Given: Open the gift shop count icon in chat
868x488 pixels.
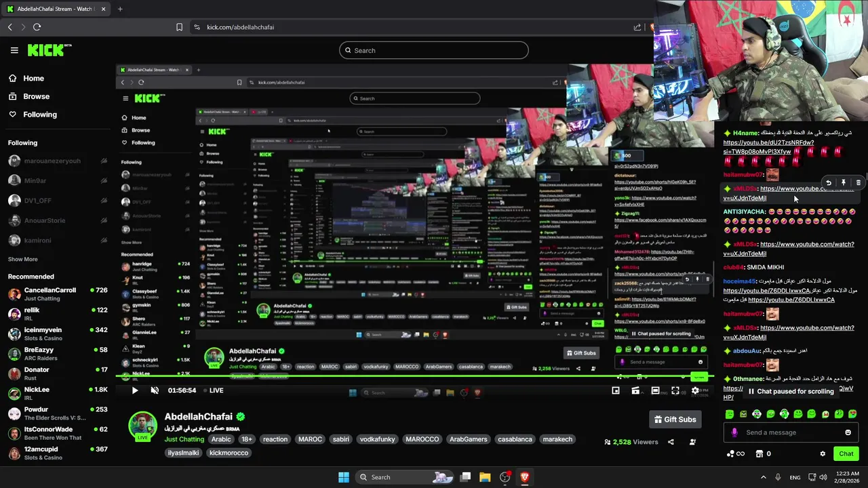Looking at the screenshot, I should click(763, 454).
